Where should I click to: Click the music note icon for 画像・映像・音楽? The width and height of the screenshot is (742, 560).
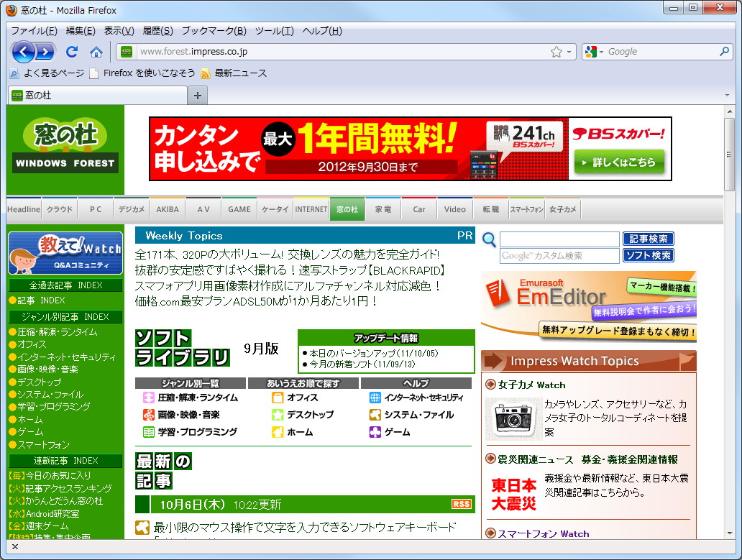click(147, 414)
